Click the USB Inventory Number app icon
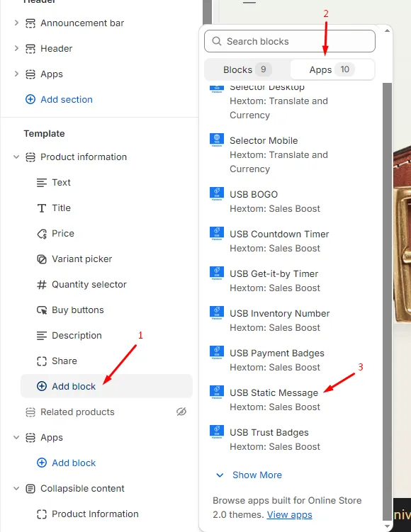This screenshot has width=411, height=532. [x=217, y=313]
